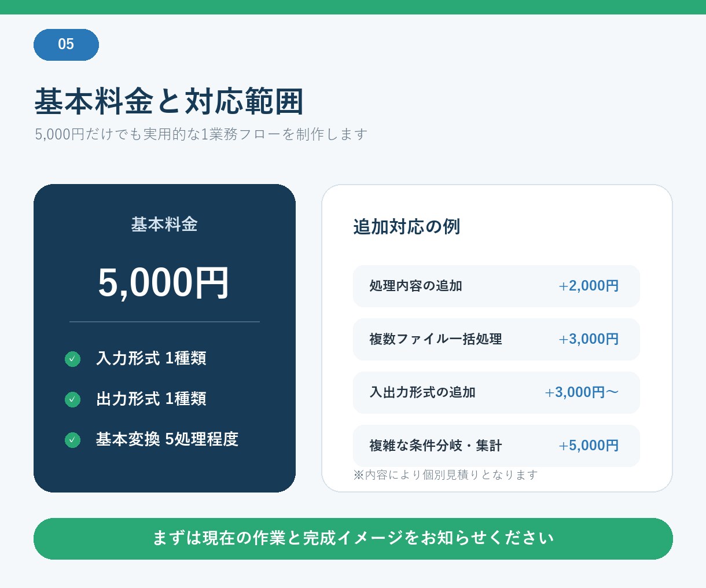Screen dimensions: 706x588
Task: Click the check icon beside 入力形式 1種類
Action: (x=72, y=359)
